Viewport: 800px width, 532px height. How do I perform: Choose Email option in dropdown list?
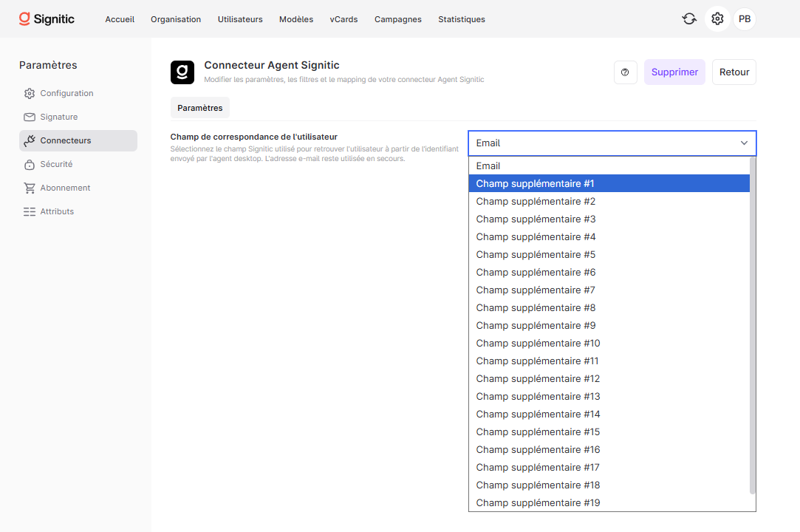(609, 166)
